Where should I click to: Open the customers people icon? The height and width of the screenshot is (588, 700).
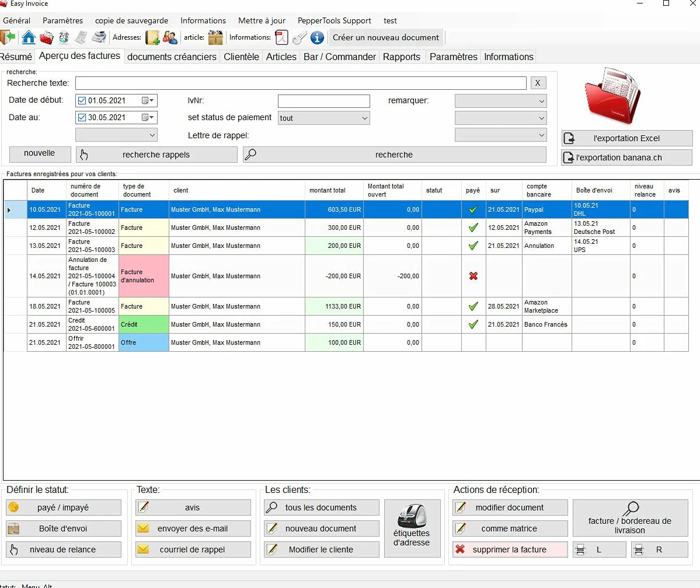coord(170,37)
